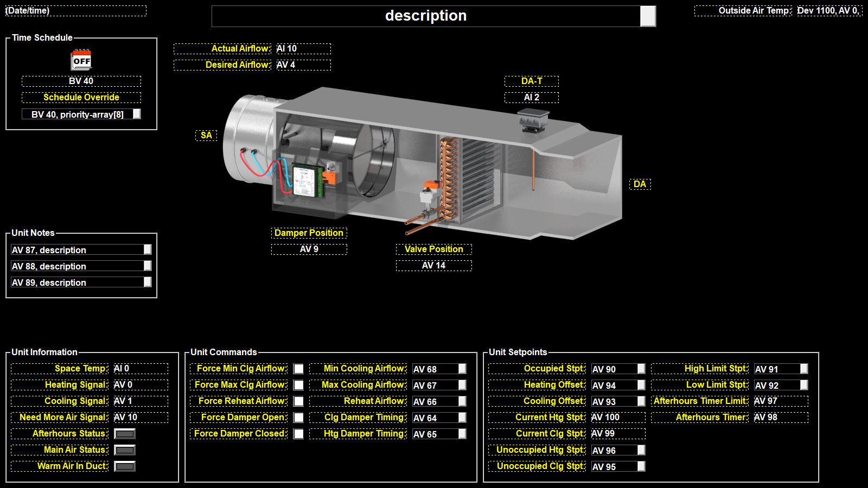Screen dimensions: 868x488
Task: Click the AV 87 description notes field
Action: point(77,250)
